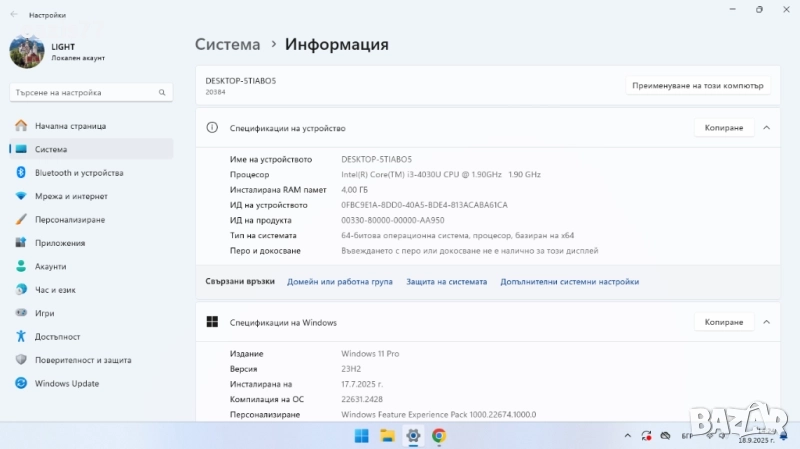The image size is (800, 449).
Task: Open the Privacy and security shield icon
Action: [20, 360]
